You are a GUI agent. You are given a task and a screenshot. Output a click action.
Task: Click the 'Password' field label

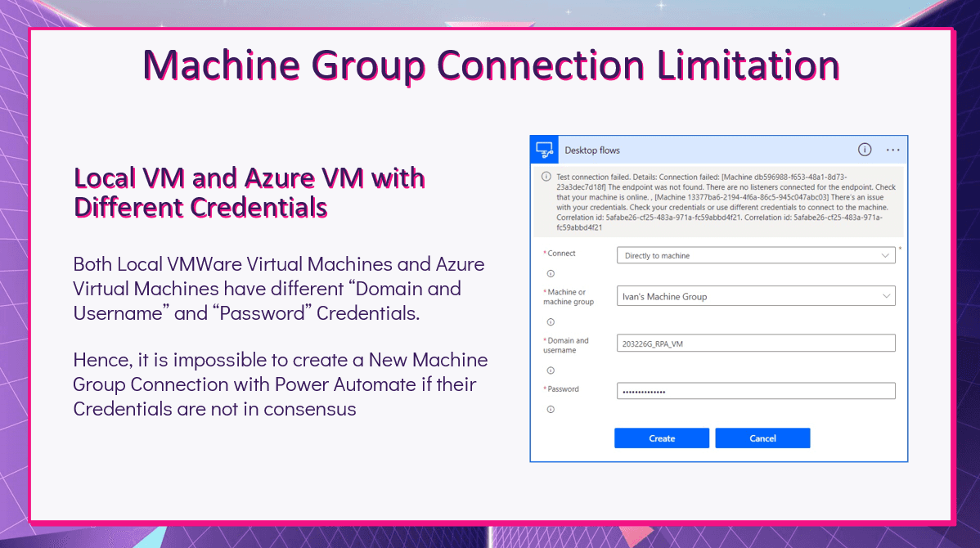(561, 389)
